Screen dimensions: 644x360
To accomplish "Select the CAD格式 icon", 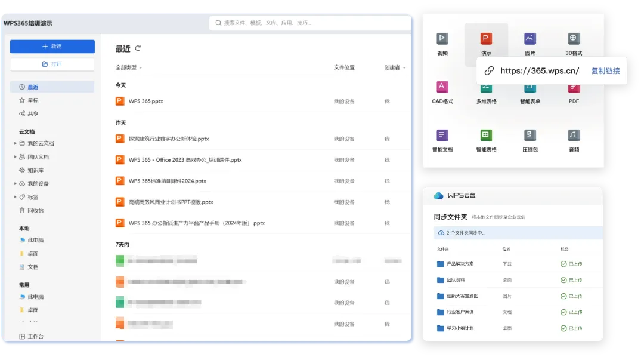I will (442, 87).
